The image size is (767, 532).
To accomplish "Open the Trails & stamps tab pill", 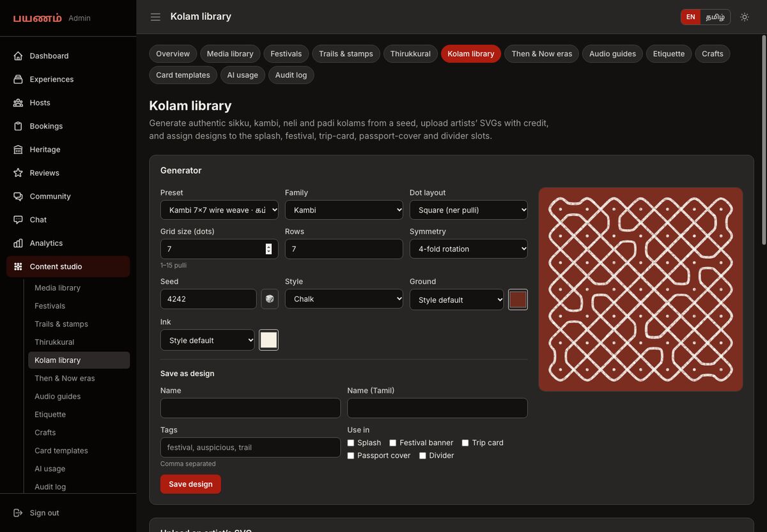I will pyautogui.click(x=346, y=54).
